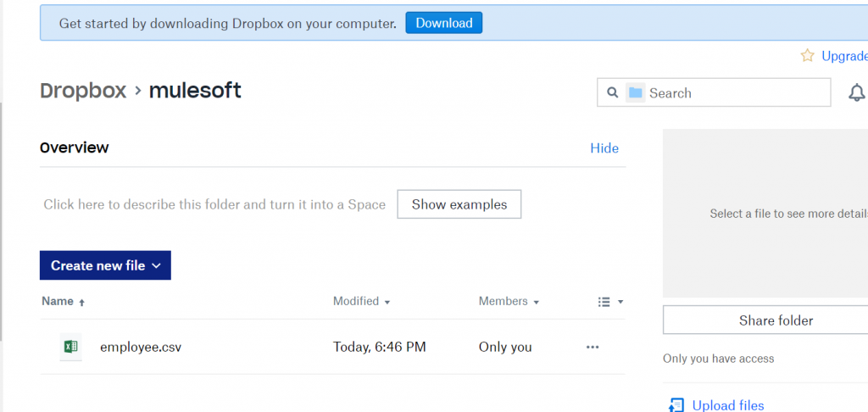The image size is (868, 412).
Task: Click folder description placeholder text
Action: 214,204
